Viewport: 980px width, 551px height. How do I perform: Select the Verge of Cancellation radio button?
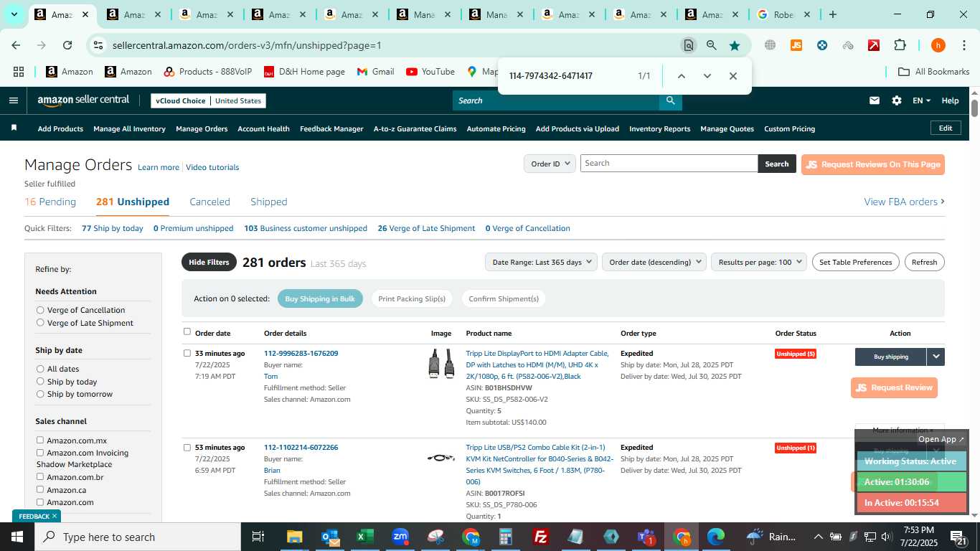tap(40, 310)
